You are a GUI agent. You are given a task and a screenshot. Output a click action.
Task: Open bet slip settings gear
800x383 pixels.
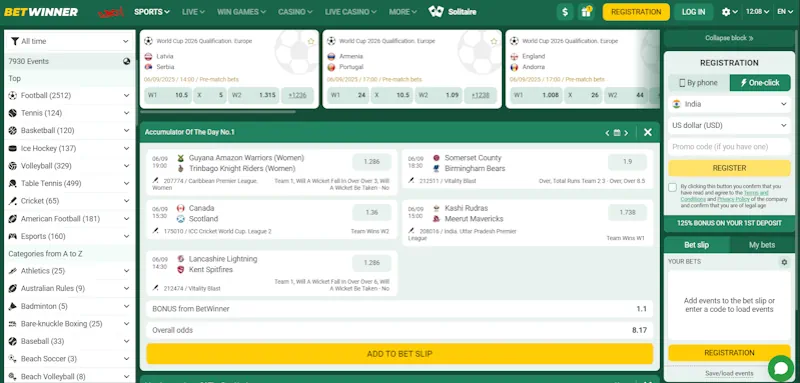(x=784, y=262)
